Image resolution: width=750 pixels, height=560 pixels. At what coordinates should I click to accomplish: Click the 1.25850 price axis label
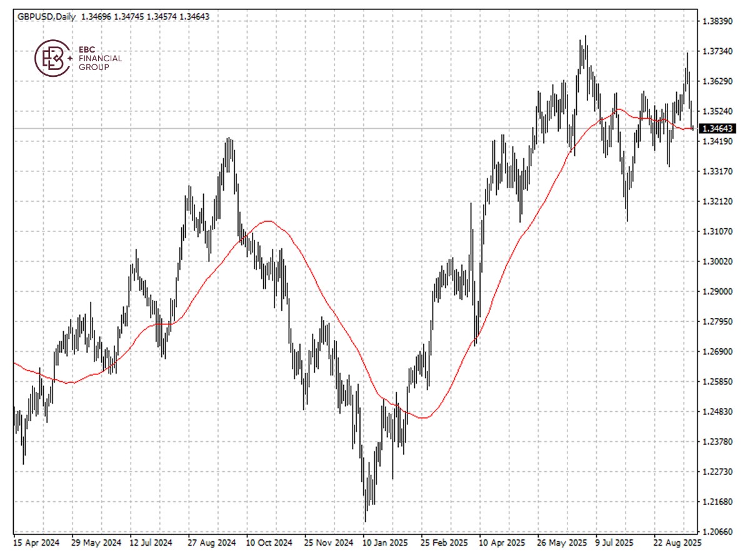click(x=716, y=382)
